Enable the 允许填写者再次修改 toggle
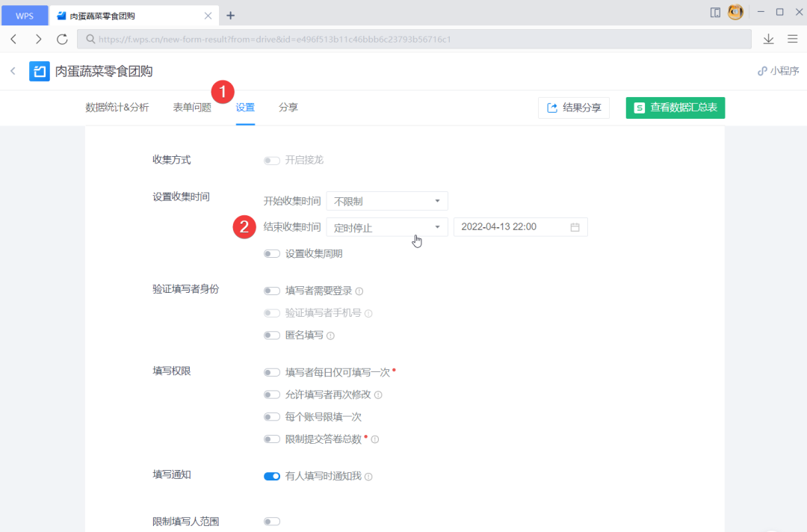Screen dimensions: 807x532 click(272, 394)
